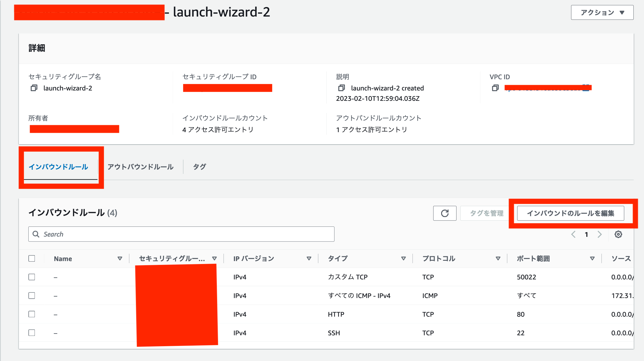The height and width of the screenshot is (361, 644).
Task: Open the アクション dropdown menu
Action: coord(602,12)
